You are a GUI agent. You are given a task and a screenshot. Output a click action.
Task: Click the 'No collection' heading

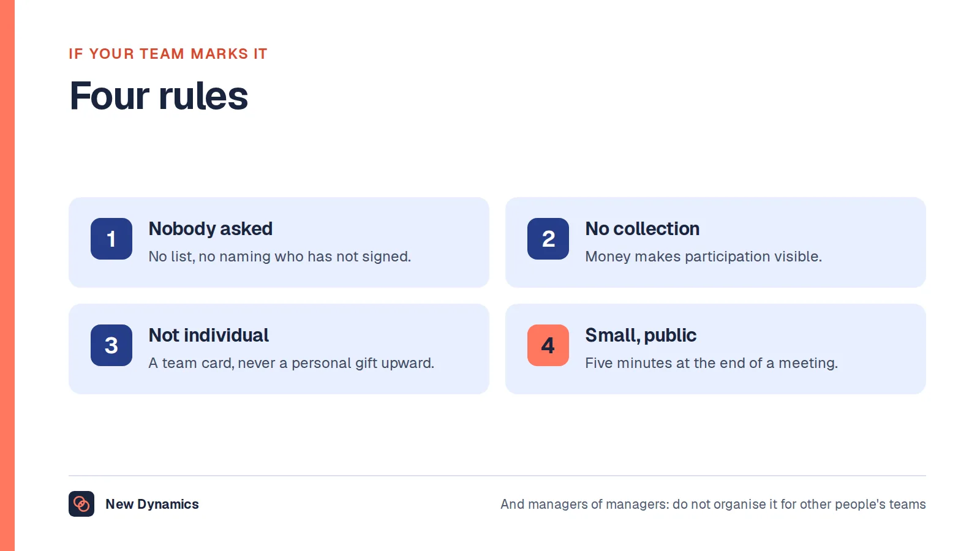[x=643, y=228]
